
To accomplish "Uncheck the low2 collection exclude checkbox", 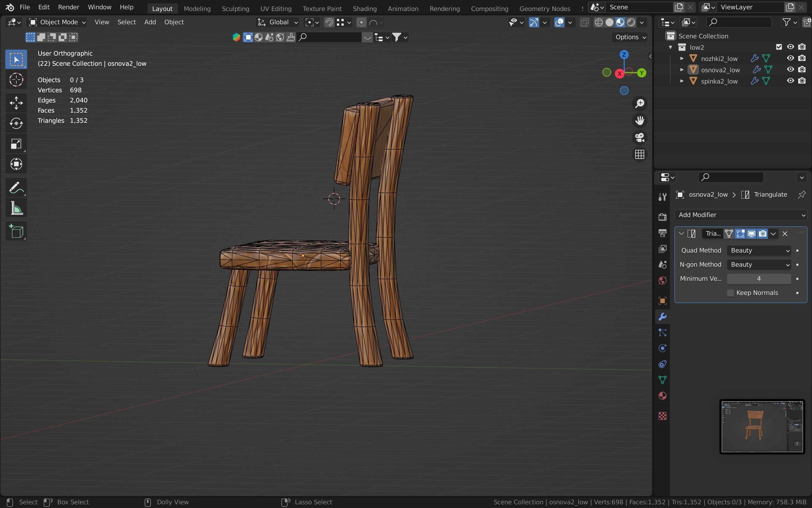I will 779,47.
